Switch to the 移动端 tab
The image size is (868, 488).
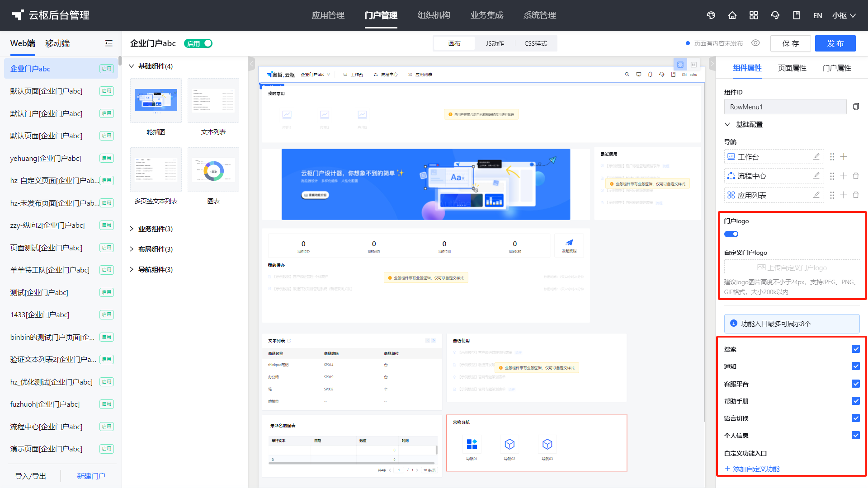tap(57, 43)
